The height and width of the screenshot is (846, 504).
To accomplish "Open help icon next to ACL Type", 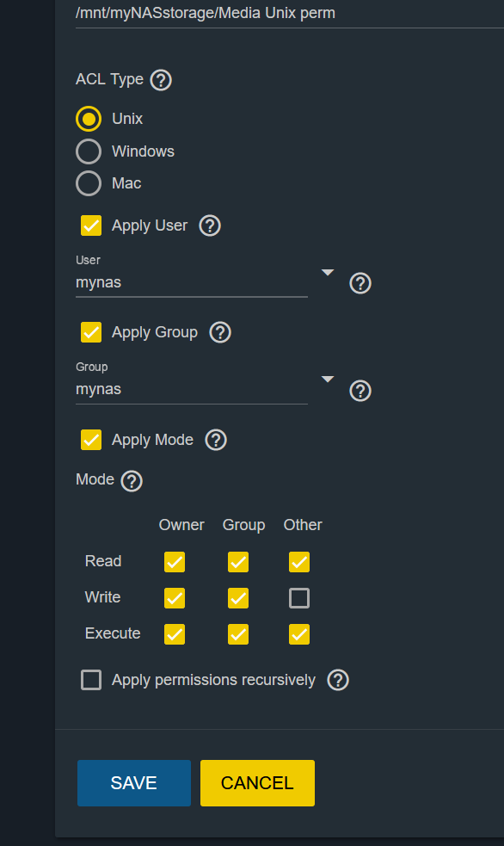I will [161, 80].
